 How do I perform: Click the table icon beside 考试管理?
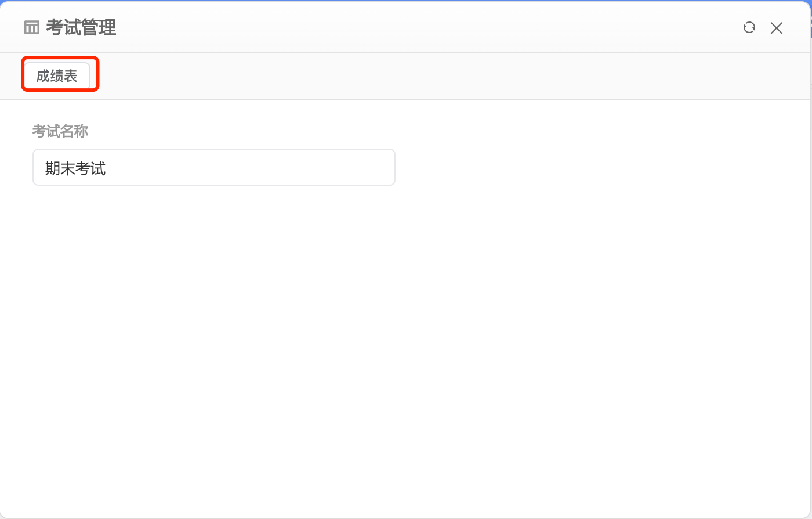click(32, 27)
